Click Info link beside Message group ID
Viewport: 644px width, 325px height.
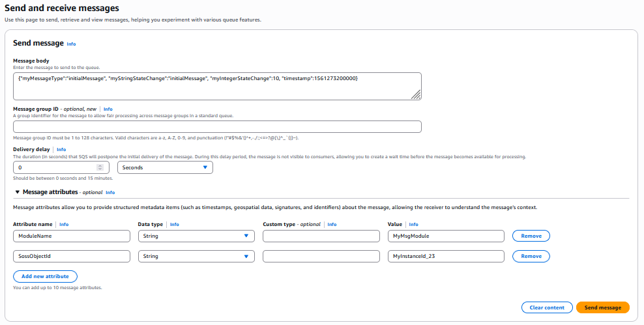pos(108,109)
